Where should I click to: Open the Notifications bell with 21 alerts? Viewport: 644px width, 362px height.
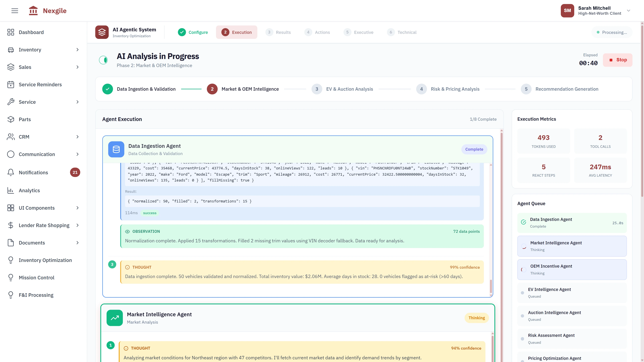point(11,172)
